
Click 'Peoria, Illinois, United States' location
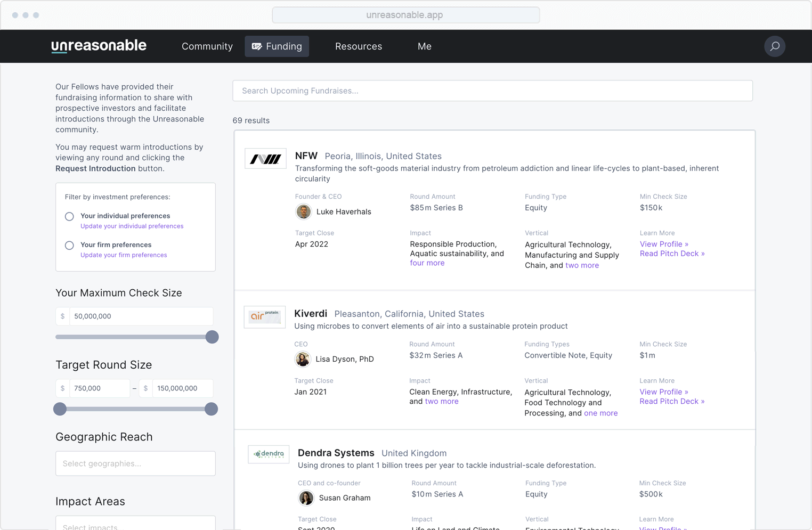[x=383, y=156]
